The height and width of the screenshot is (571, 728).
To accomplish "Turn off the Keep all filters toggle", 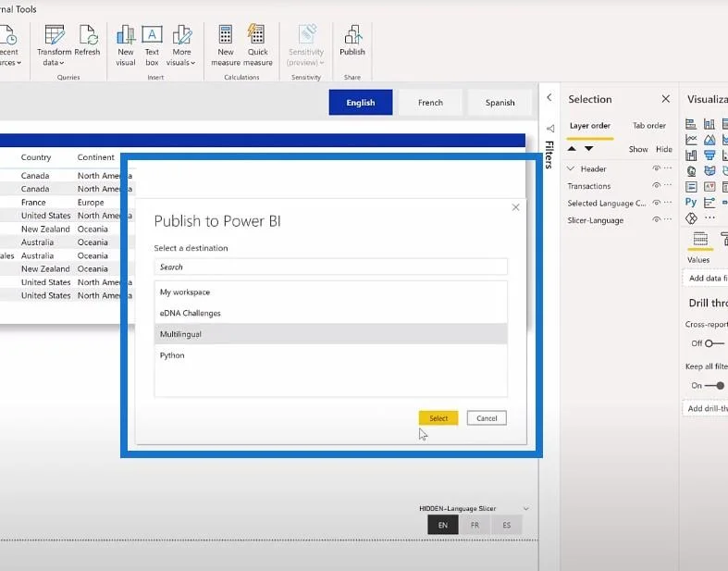I will [714, 386].
